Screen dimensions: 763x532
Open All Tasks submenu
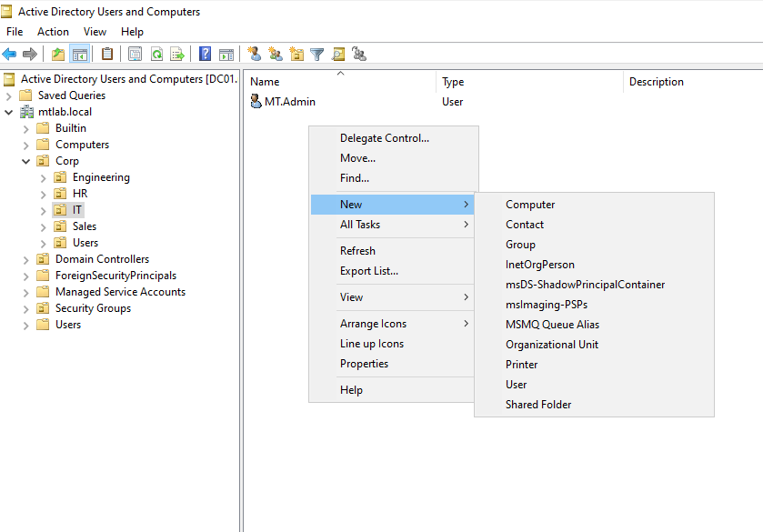pyautogui.click(x=392, y=225)
